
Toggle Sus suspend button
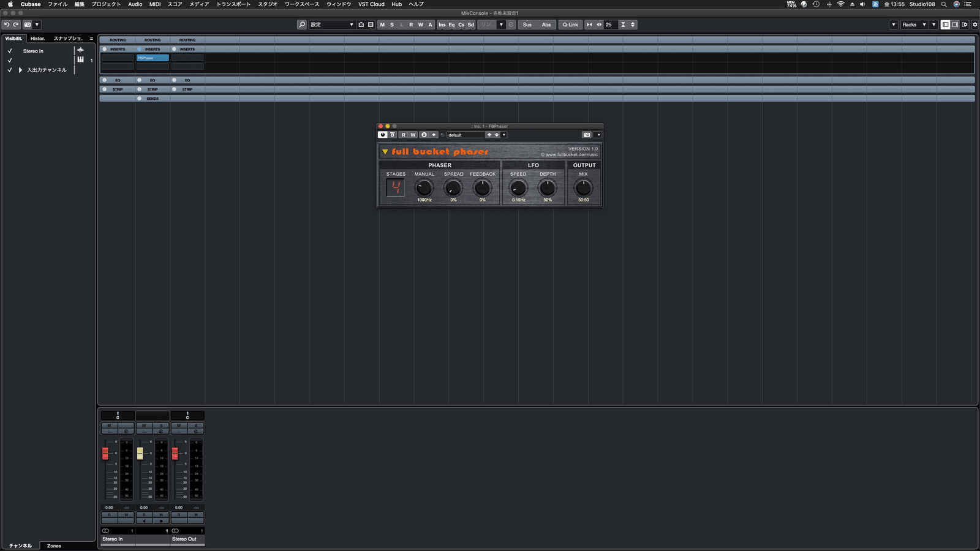527,24
